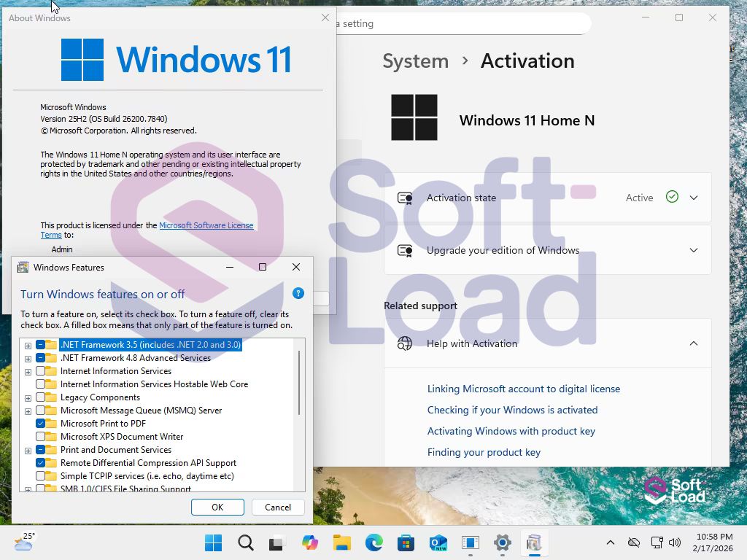The width and height of the screenshot is (747, 560).
Task: Select SMB 1.0/CIFS File Sharing Support row
Action: (125, 489)
